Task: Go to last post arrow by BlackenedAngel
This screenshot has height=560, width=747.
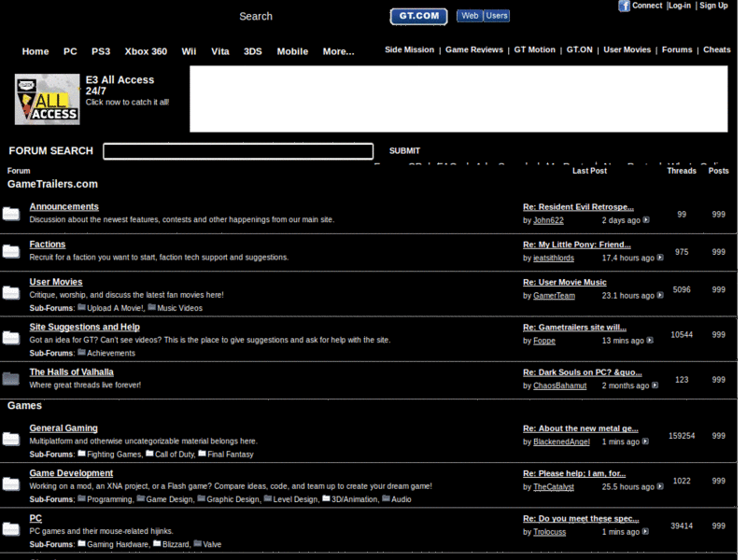Action: (645, 441)
